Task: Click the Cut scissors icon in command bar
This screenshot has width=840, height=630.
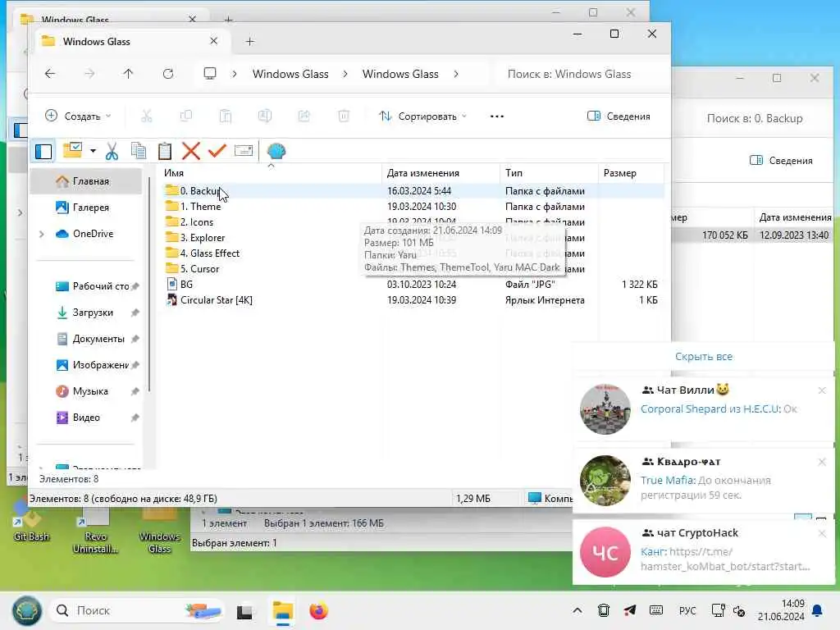Action: click(146, 116)
